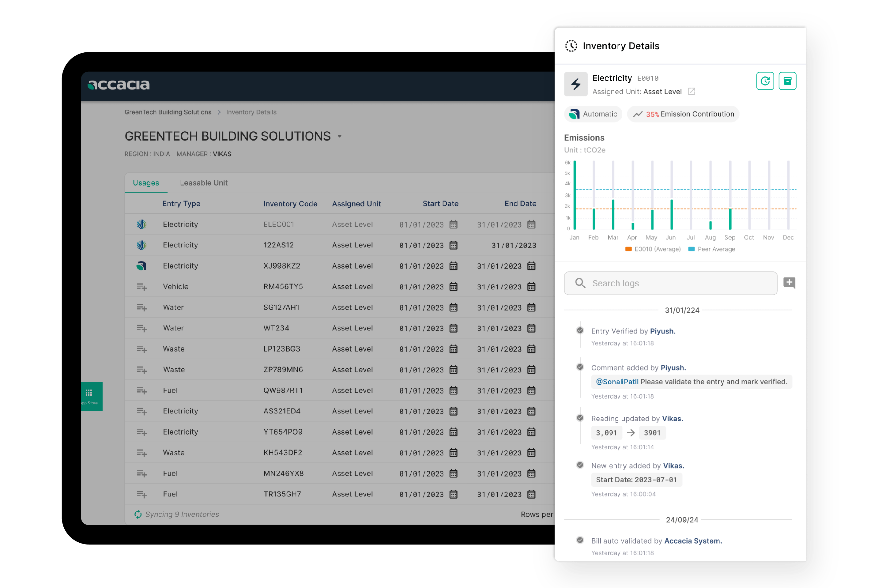
Task: Click the Start Date column header
Action: pos(440,204)
